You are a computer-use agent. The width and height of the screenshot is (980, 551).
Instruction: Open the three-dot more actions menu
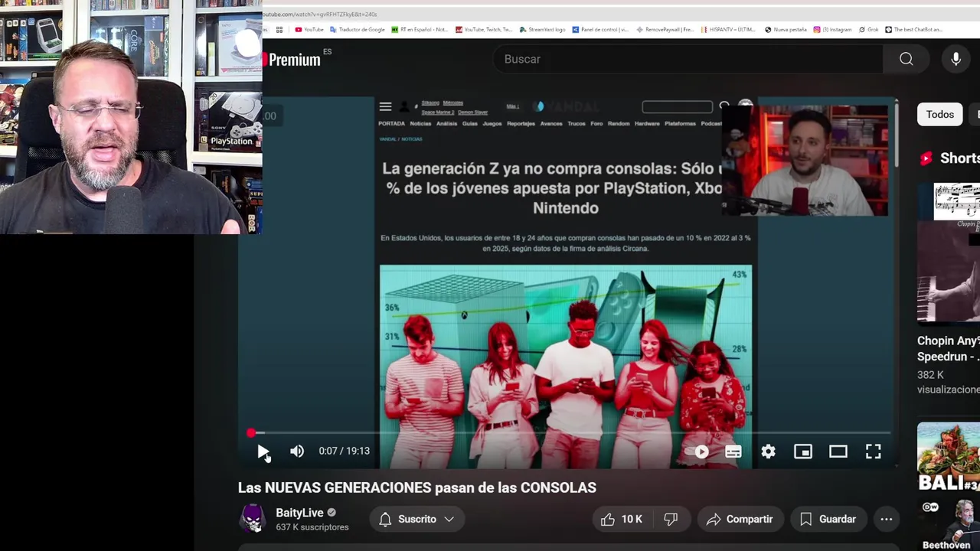(x=887, y=519)
